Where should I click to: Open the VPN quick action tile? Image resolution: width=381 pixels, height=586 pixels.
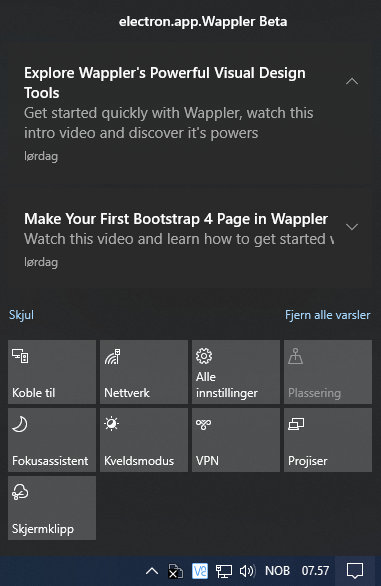pyautogui.click(x=236, y=440)
